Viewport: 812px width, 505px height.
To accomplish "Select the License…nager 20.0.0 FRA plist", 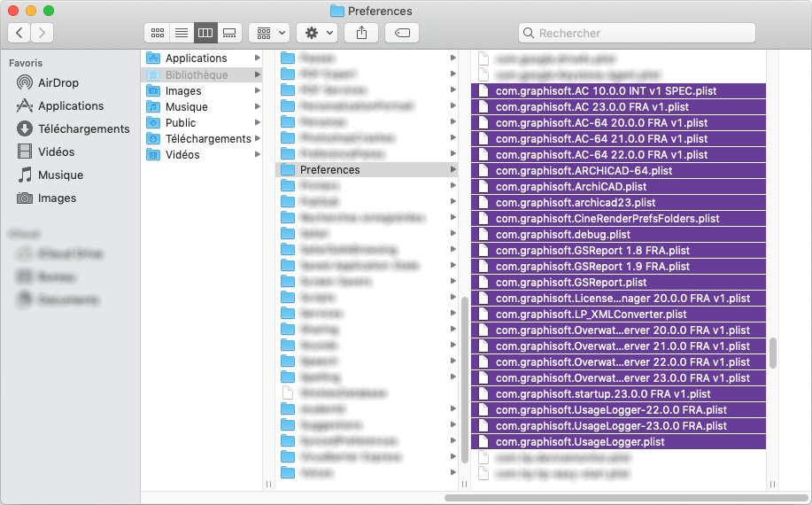I will (x=618, y=299).
